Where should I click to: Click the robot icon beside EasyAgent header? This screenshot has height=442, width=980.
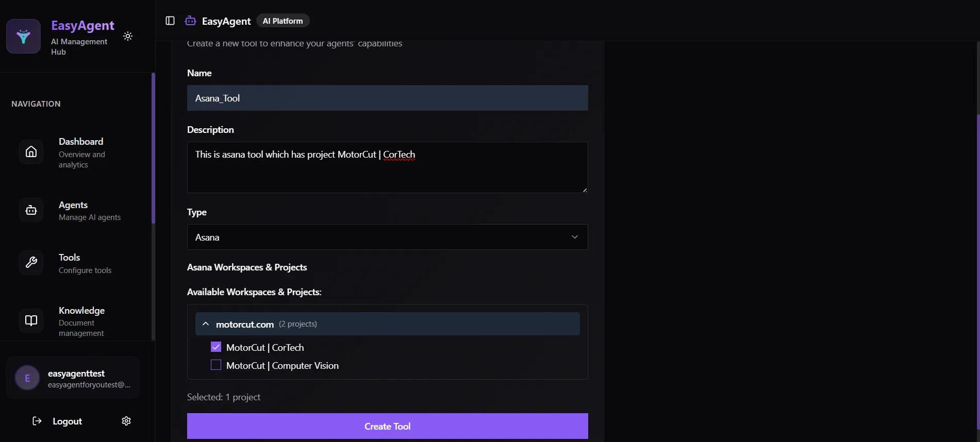pos(191,21)
